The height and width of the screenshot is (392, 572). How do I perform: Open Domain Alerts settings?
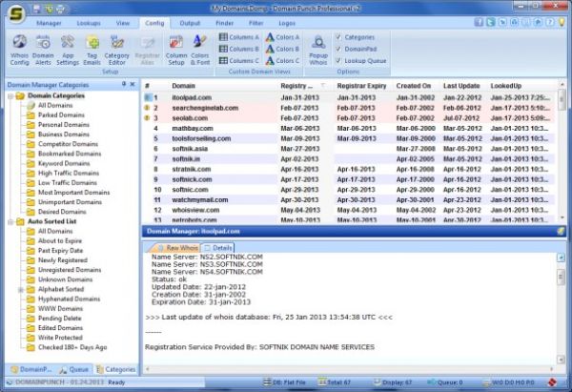(43, 50)
